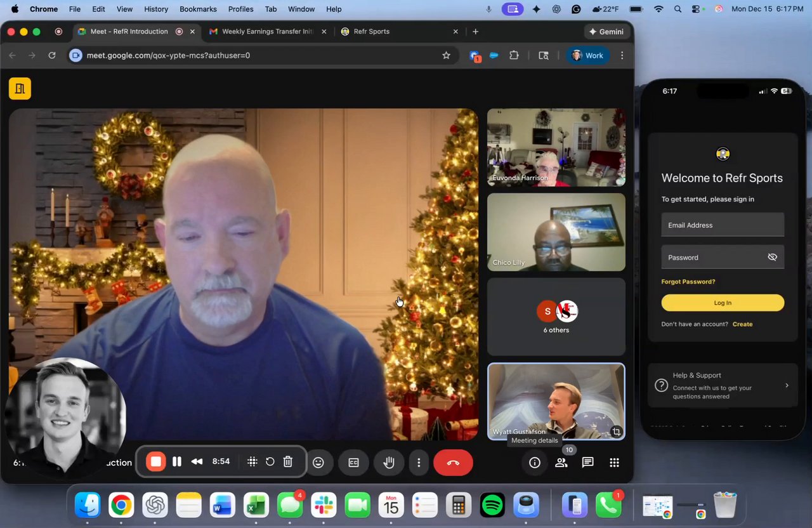Click Email Address field in phone app
The width and height of the screenshot is (812, 528).
pyautogui.click(x=723, y=225)
